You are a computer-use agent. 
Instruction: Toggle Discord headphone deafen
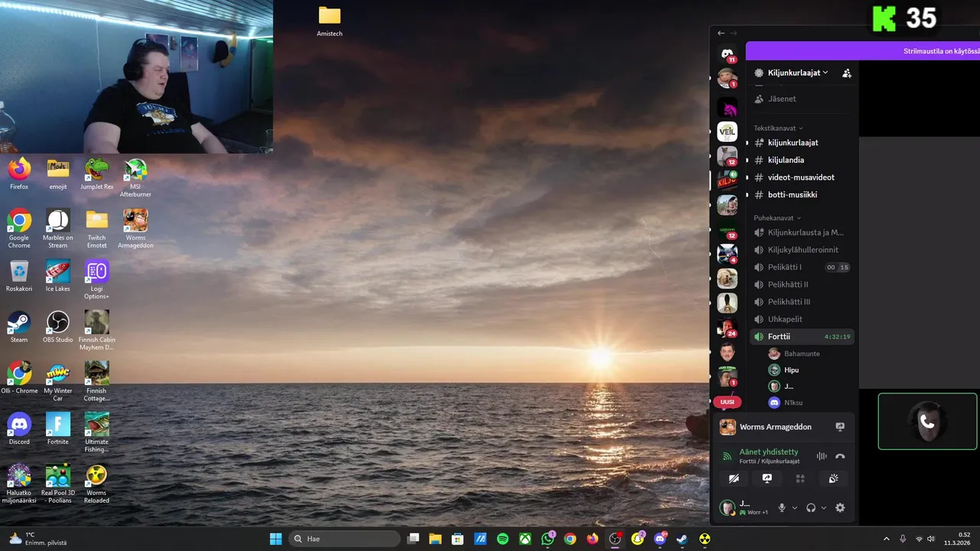tap(811, 507)
